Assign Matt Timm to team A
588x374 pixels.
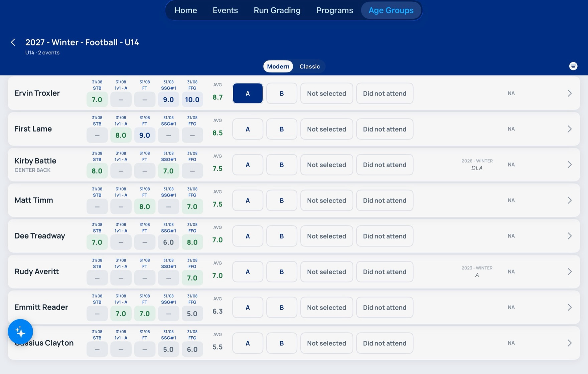click(248, 200)
